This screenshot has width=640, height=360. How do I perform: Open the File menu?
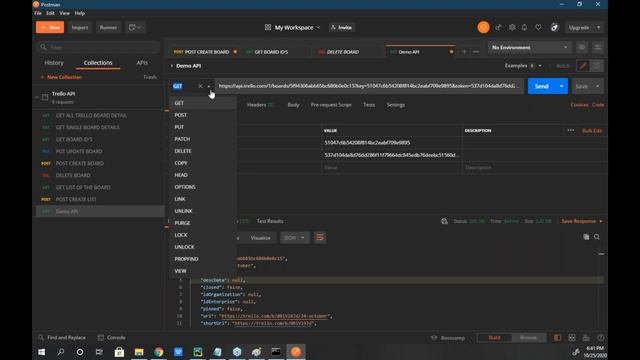38,13
